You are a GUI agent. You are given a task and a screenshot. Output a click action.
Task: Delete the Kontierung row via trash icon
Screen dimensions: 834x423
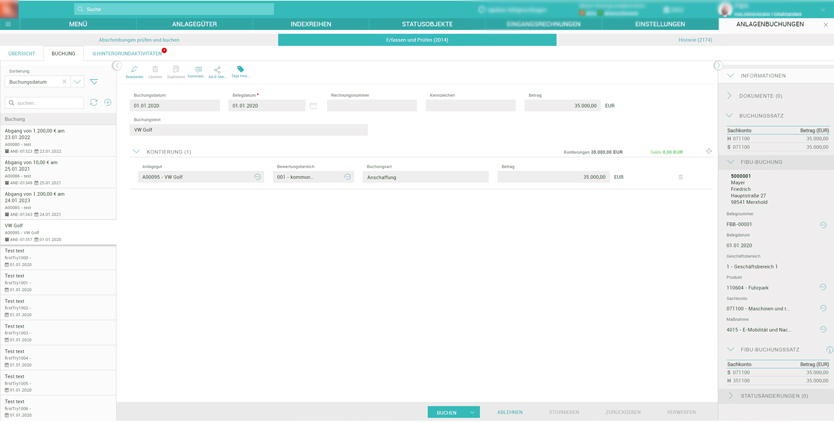pyautogui.click(x=681, y=177)
